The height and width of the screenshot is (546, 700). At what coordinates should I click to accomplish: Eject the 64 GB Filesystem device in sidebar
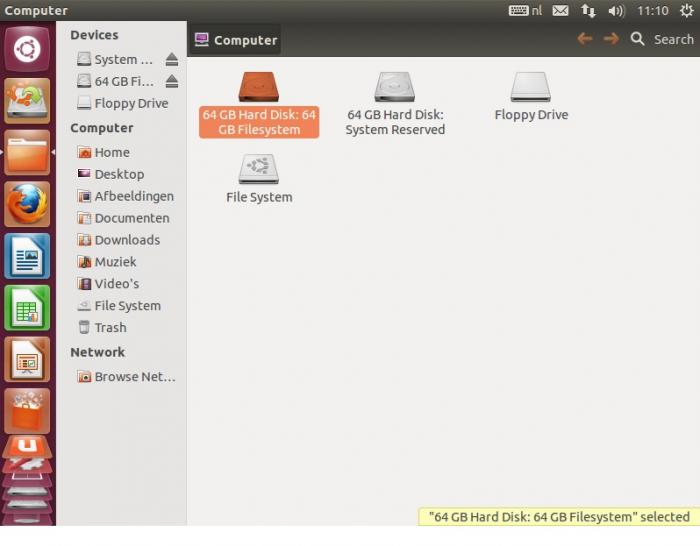(x=172, y=81)
